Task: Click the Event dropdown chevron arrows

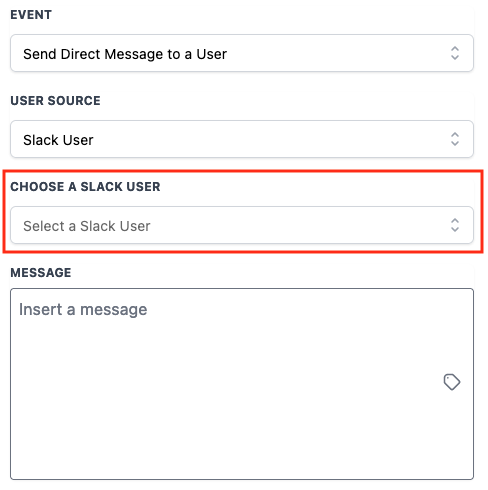Action: pos(455,53)
